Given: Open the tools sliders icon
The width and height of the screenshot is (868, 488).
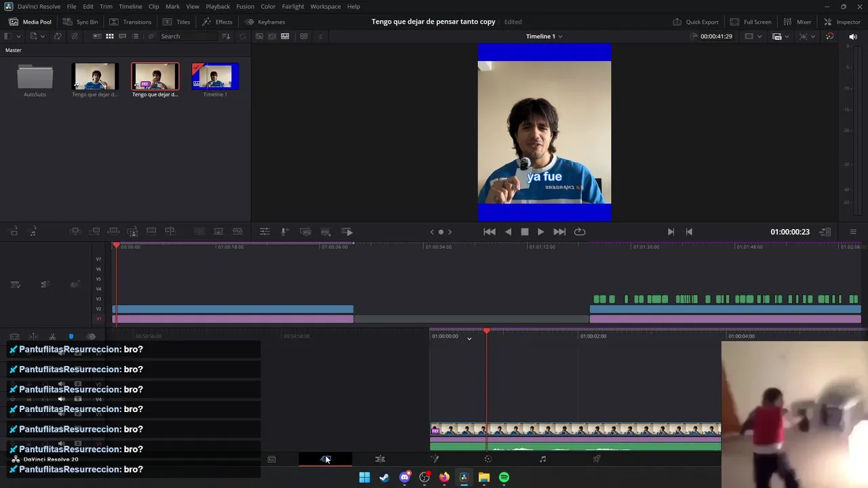Looking at the screenshot, I should (x=264, y=232).
